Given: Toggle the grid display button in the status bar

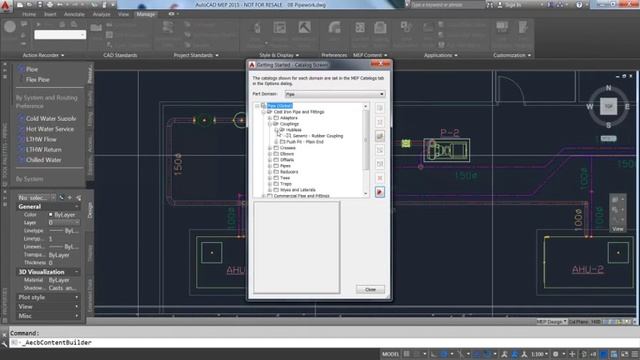Looking at the screenshot, I should point(407,354).
